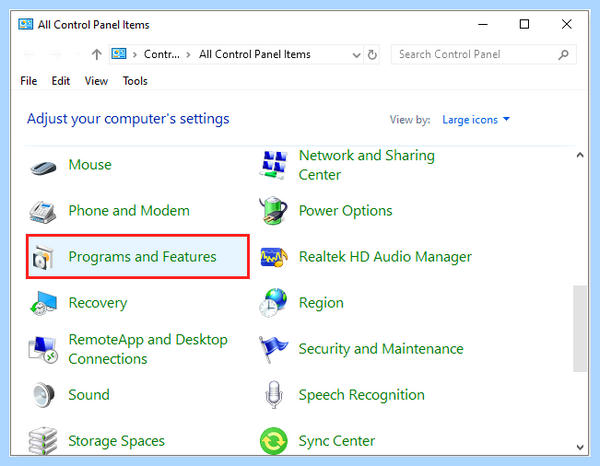Click the scrollbar down arrow
Screen dimensions: 600x466
pos(580,447)
